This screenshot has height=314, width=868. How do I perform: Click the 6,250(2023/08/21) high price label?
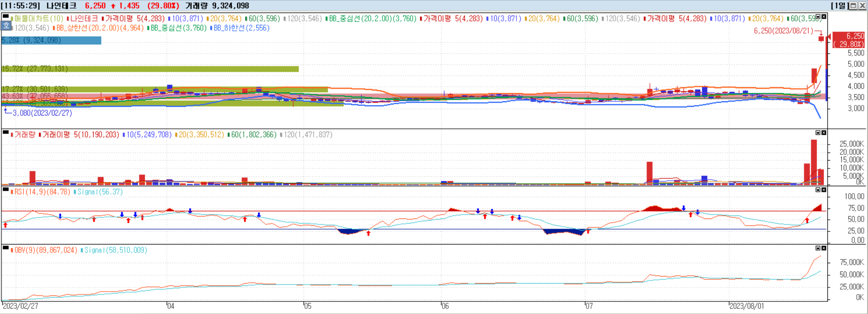pos(783,31)
